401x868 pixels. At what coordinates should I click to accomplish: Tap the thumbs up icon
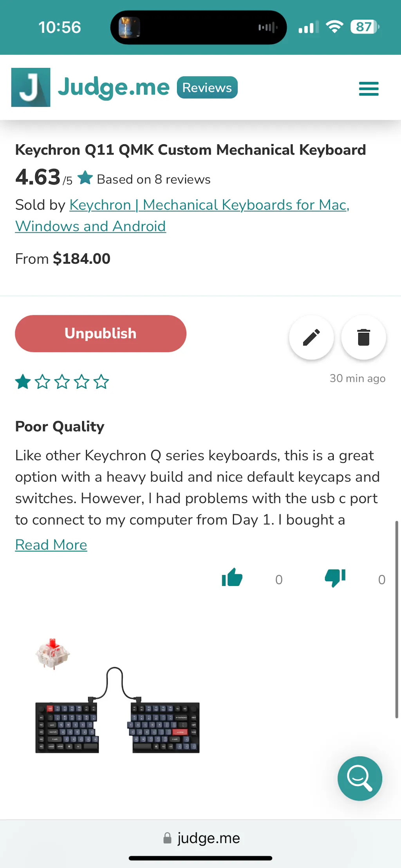tap(232, 577)
